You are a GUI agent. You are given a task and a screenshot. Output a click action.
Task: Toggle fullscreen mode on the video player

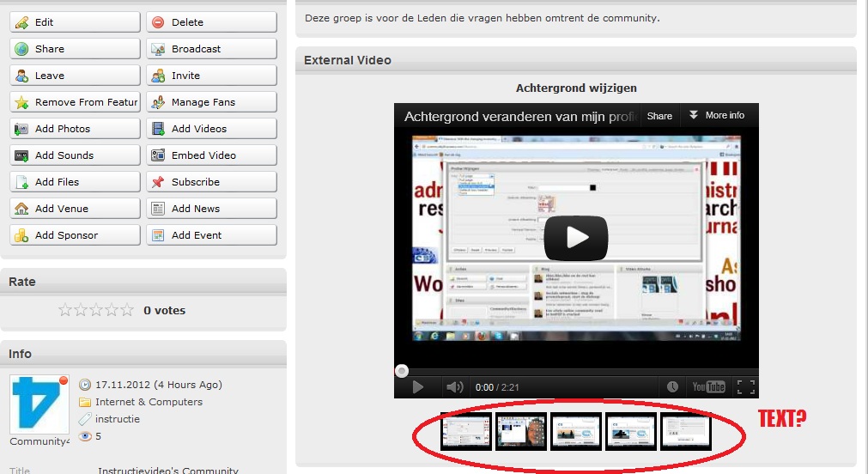(745, 387)
